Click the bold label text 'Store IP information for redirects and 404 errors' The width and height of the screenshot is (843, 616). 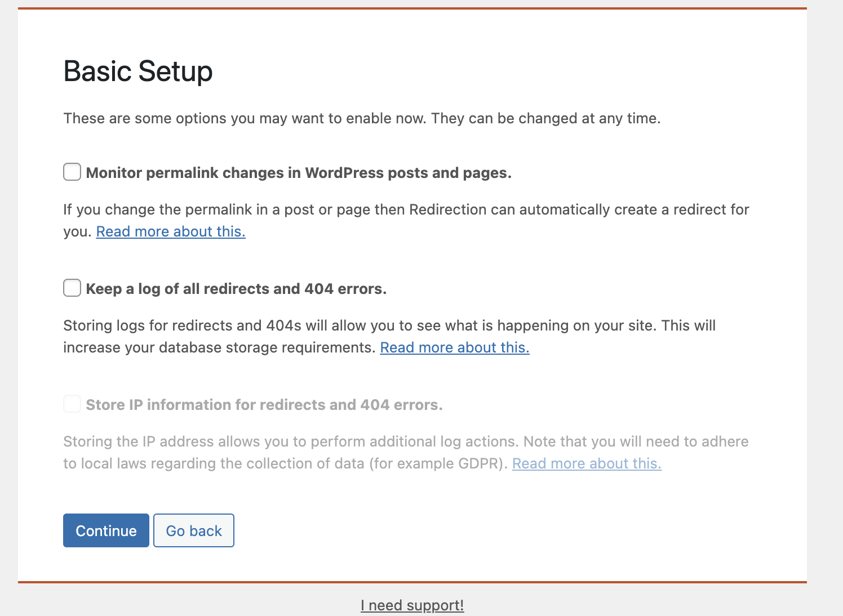pyautogui.click(x=264, y=405)
